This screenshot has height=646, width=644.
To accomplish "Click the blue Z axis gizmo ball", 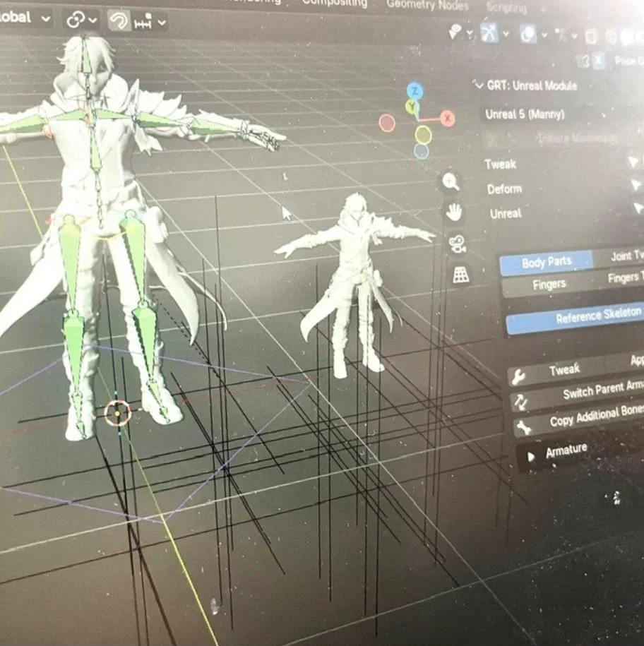I will click(415, 91).
